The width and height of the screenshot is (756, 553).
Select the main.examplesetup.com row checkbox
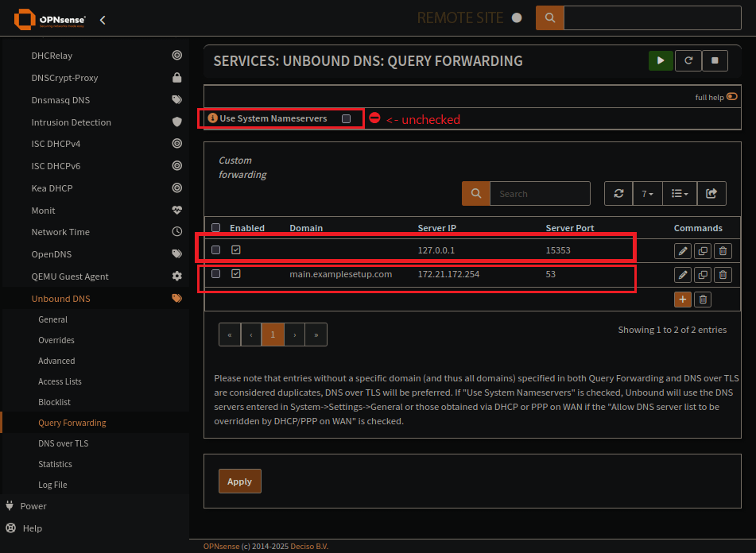click(x=216, y=273)
